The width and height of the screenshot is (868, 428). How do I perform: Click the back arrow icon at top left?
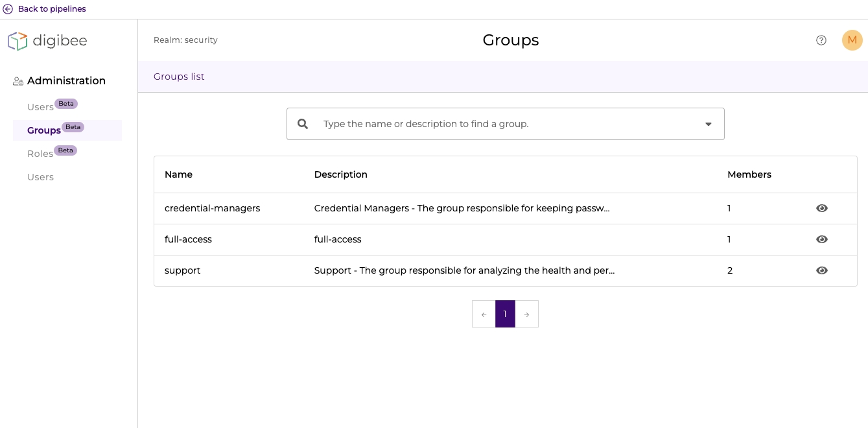(x=8, y=9)
